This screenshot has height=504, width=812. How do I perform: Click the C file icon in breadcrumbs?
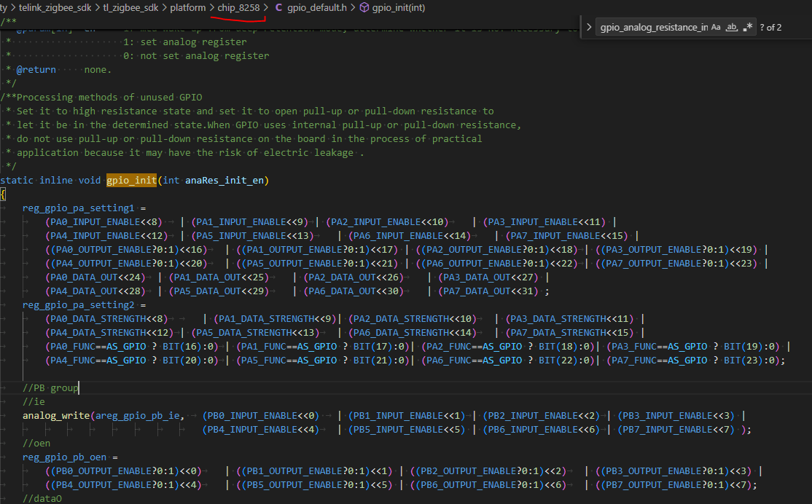tap(278, 8)
